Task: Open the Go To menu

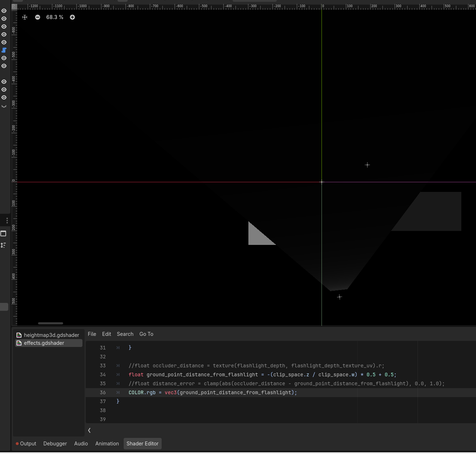Action: (x=146, y=334)
